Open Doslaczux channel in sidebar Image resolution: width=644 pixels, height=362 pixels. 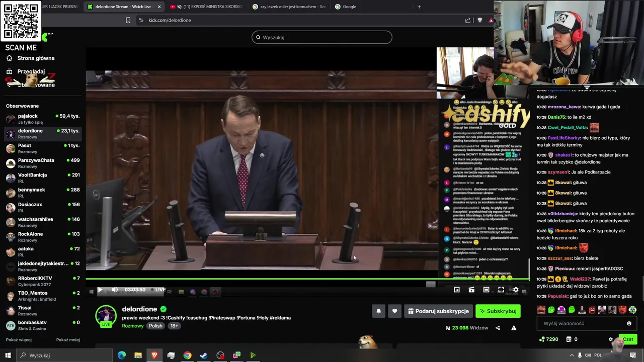pyautogui.click(x=43, y=207)
